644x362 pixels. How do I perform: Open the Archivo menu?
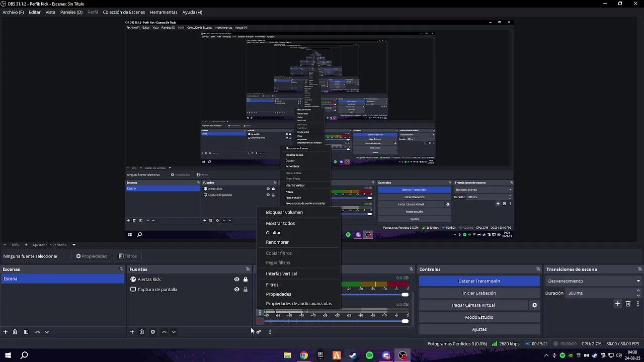pos(13,12)
